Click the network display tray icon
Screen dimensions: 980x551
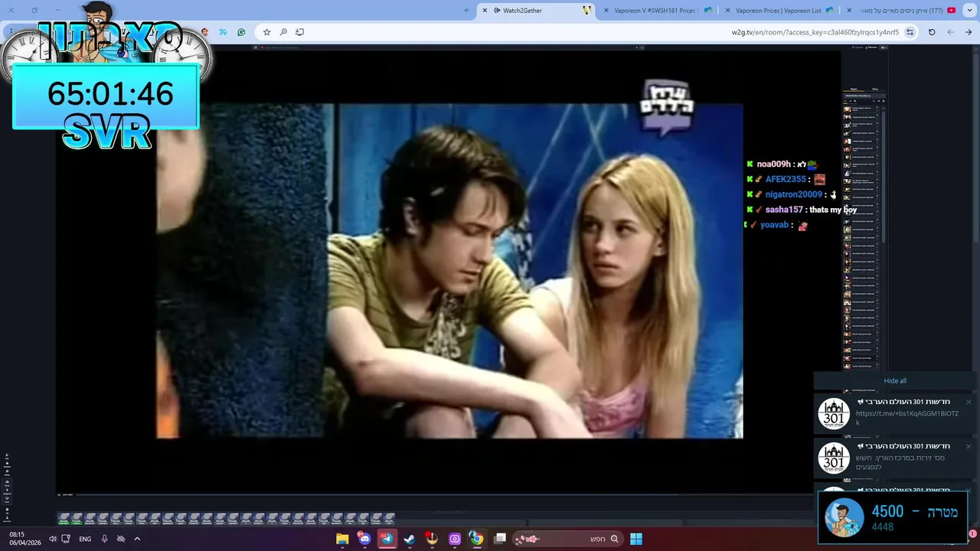coord(66,539)
